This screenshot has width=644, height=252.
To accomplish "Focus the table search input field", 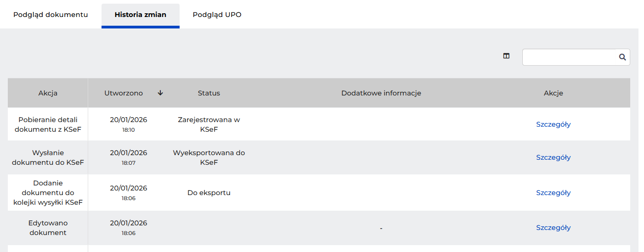I will [569, 57].
